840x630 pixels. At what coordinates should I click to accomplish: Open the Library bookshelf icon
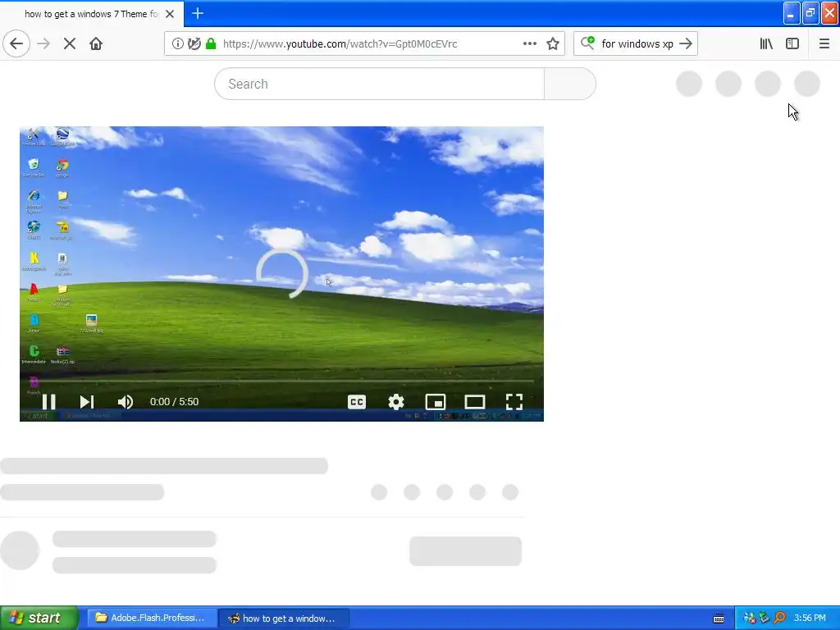(x=766, y=44)
